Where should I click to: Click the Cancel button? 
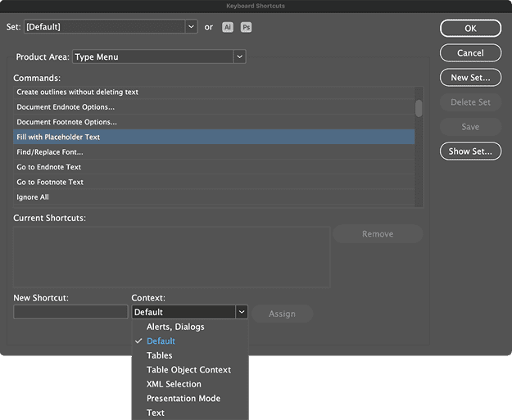[470, 53]
